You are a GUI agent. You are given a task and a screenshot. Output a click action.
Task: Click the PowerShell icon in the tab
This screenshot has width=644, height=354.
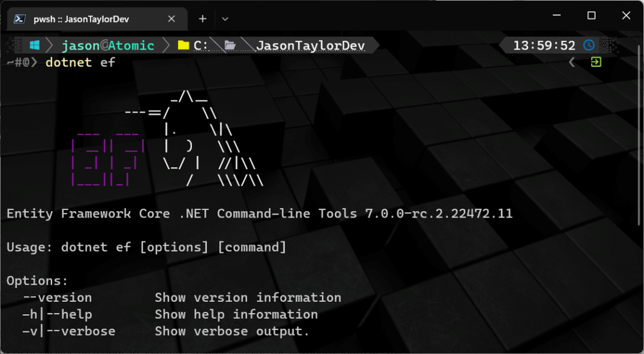[21, 19]
